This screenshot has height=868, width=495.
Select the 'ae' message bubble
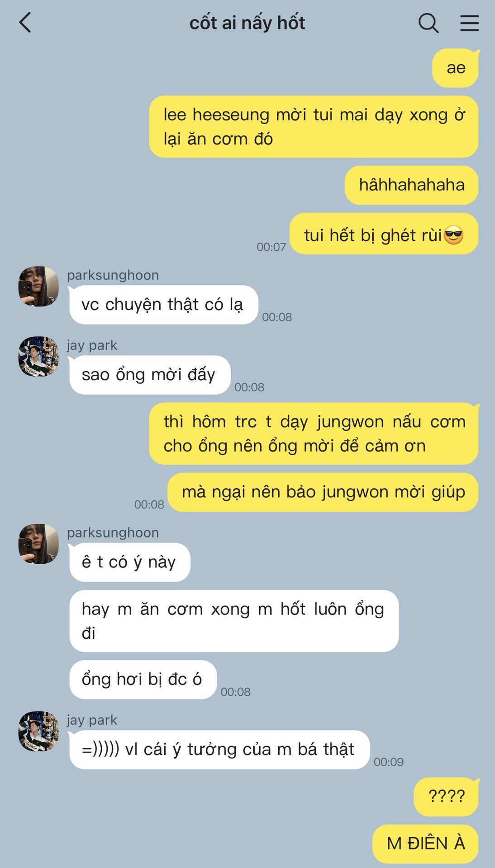pyautogui.click(x=456, y=68)
